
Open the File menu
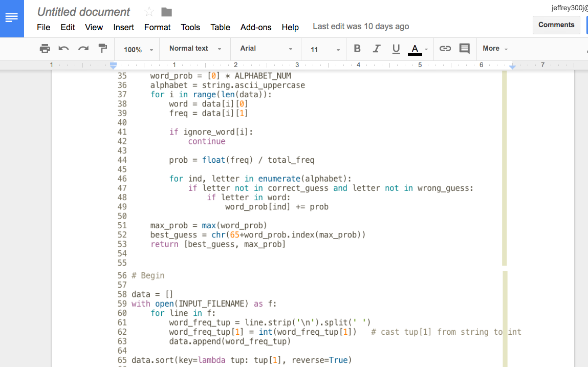point(43,28)
